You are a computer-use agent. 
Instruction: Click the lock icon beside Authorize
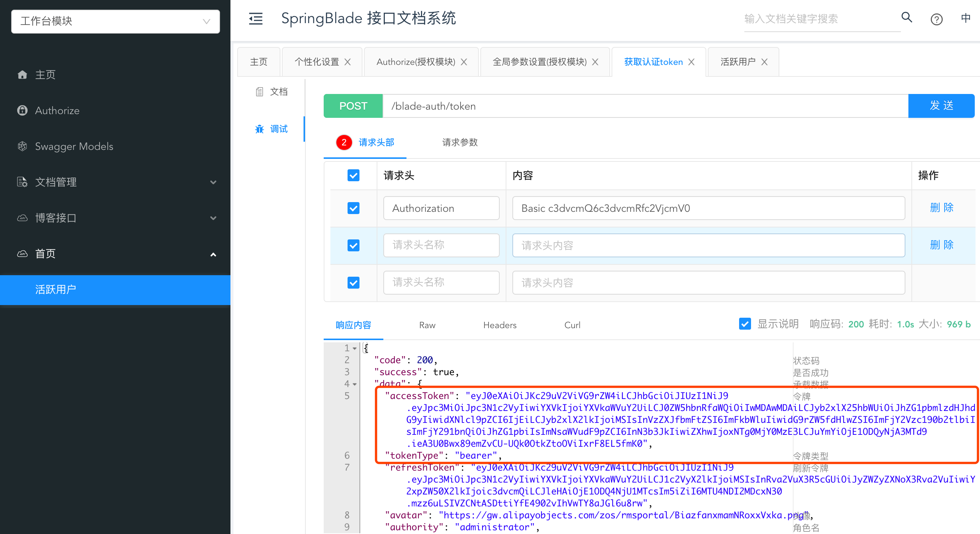pos(22,110)
